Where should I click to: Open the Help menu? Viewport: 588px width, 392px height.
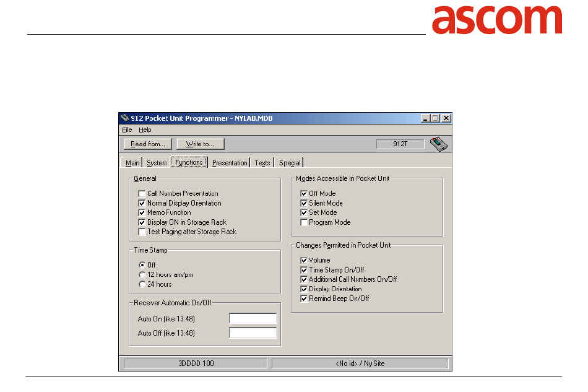coord(145,130)
